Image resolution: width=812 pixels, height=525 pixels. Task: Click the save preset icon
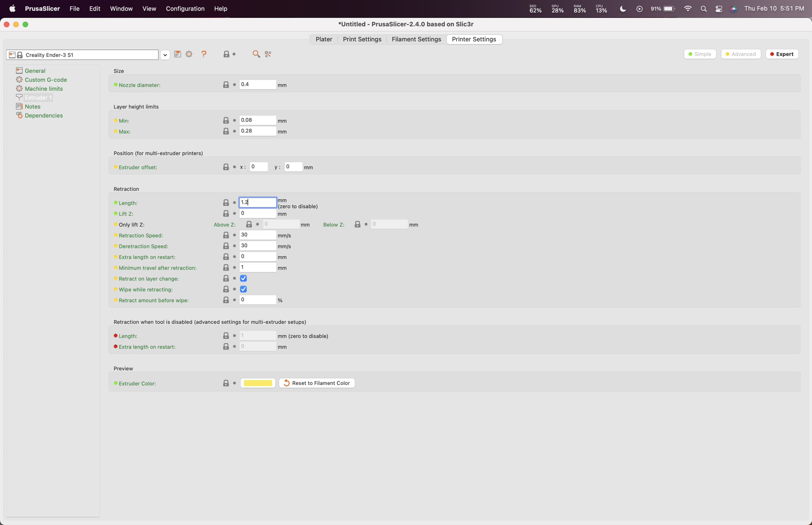pyautogui.click(x=177, y=54)
